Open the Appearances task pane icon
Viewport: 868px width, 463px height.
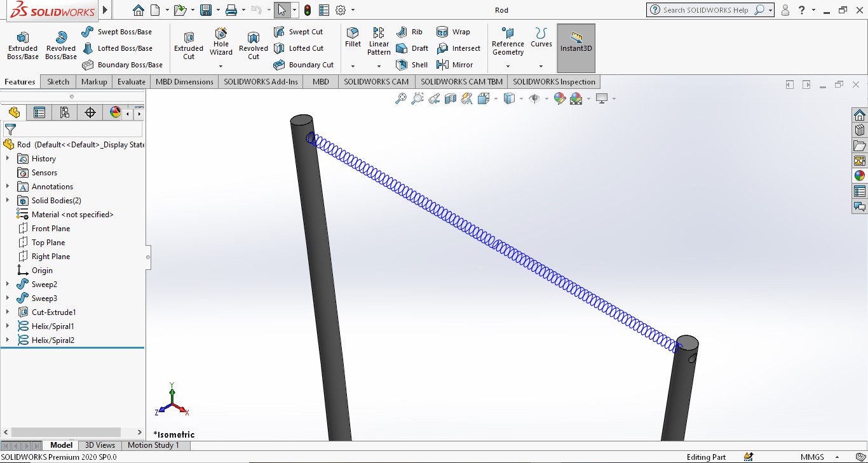[x=860, y=176]
